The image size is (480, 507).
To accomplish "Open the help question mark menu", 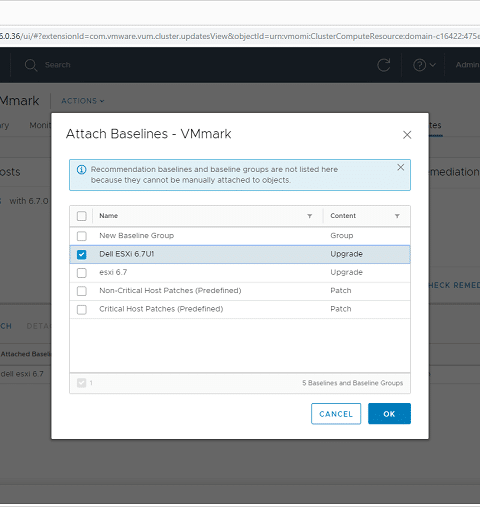I will (x=424, y=65).
